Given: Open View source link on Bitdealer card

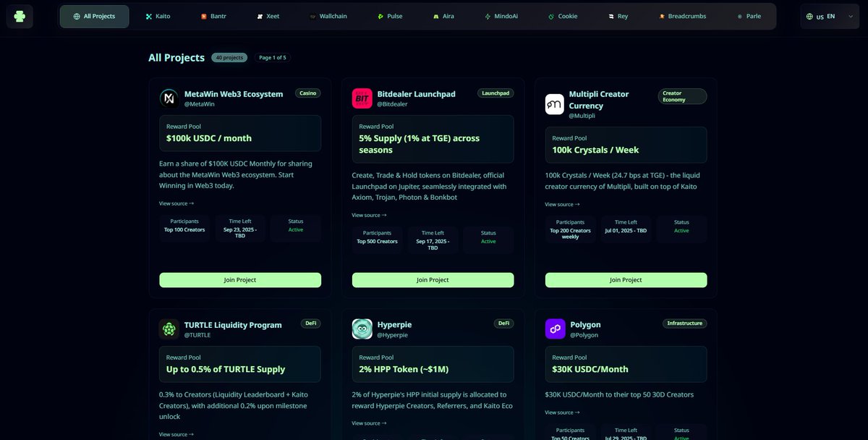Looking at the screenshot, I should tap(369, 215).
